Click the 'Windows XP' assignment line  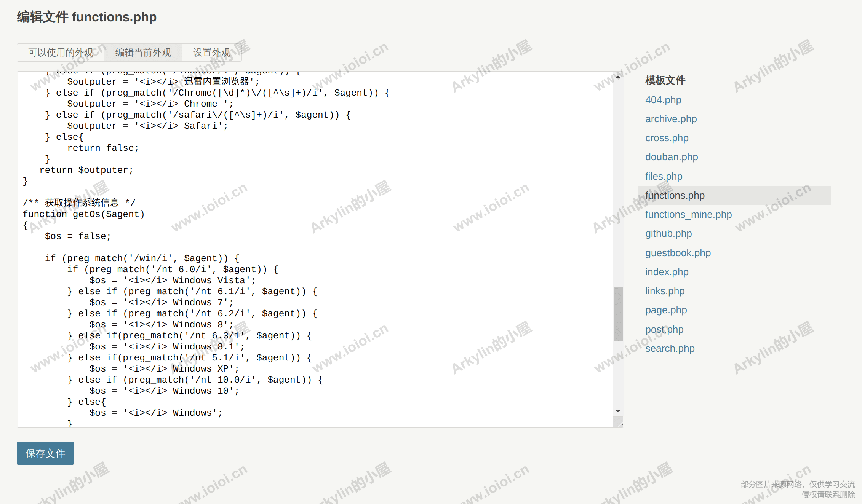pyautogui.click(x=164, y=368)
